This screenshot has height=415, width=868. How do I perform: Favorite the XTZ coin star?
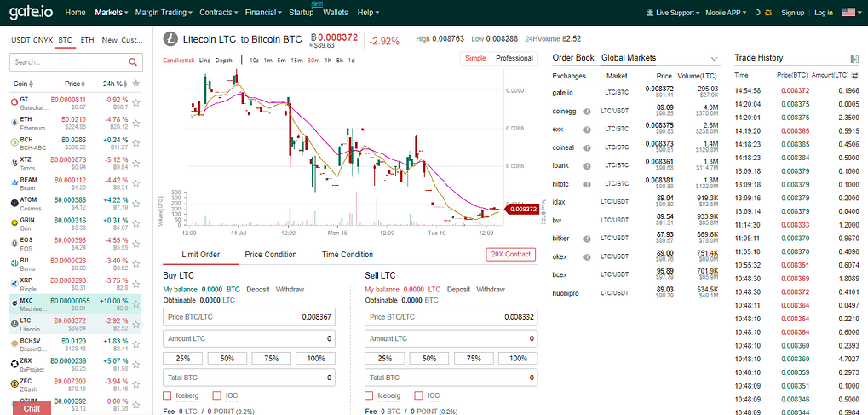(136, 163)
